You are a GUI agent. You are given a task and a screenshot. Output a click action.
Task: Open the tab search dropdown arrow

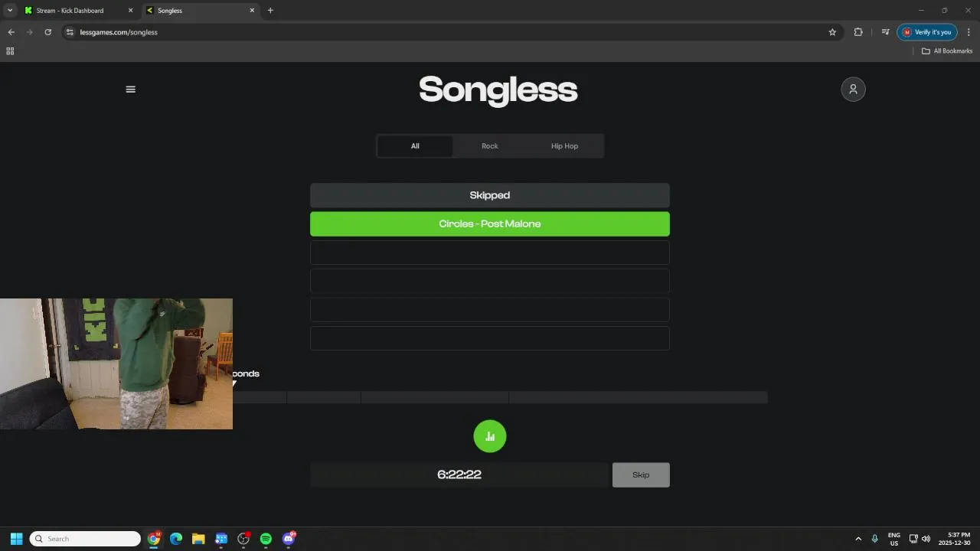pyautogui.click(x=9, y=11)
